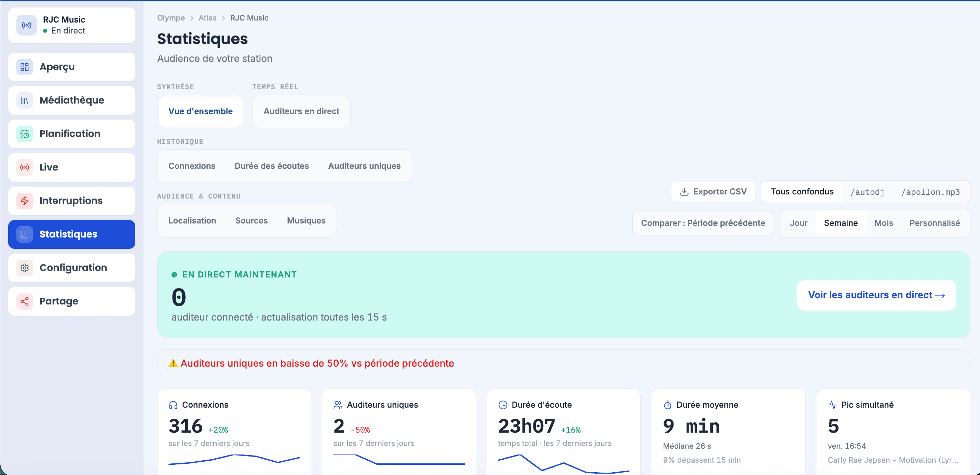This screenshot has height=475, width=980.
Task: Click the Médiathèque library icon
Action: point(25,100)
